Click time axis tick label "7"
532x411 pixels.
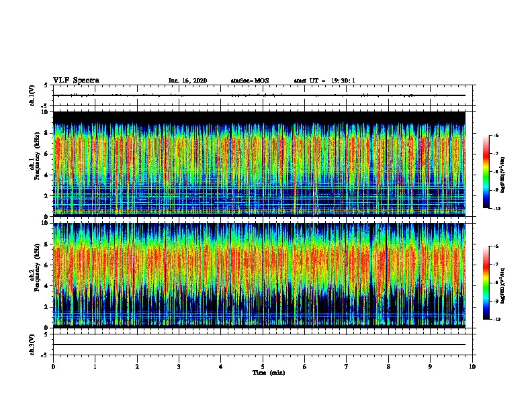(x=347, y=367)
